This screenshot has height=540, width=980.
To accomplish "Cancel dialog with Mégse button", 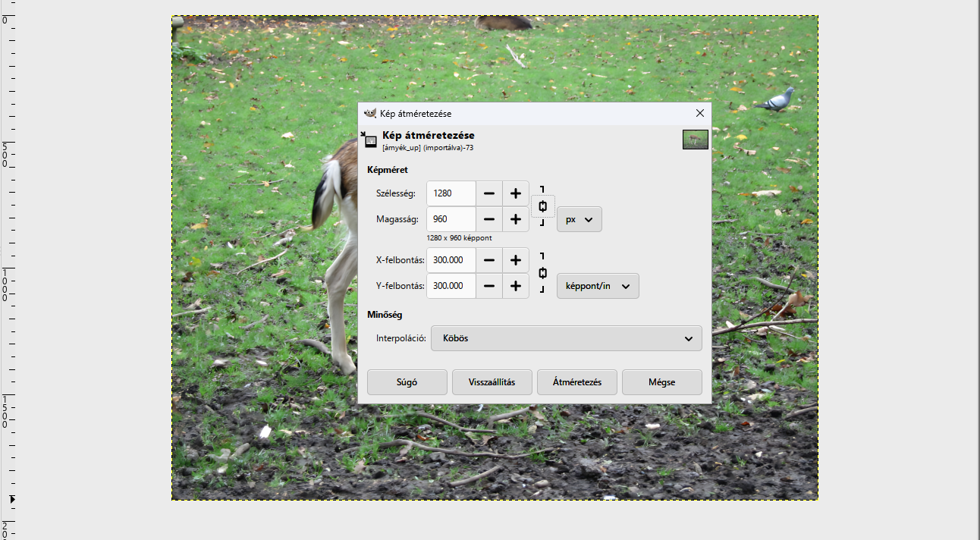I will click(x=662, y=382).
